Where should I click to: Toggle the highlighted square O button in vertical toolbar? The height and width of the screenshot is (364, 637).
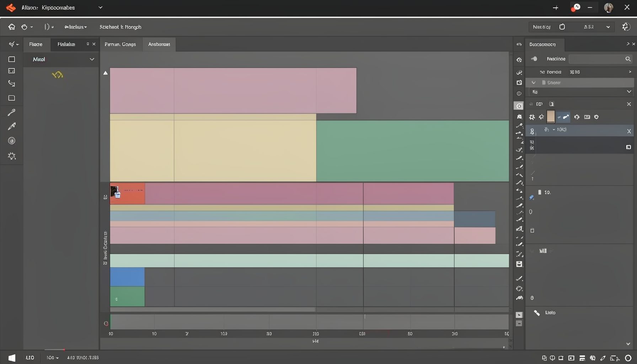(x=519, y=106)
